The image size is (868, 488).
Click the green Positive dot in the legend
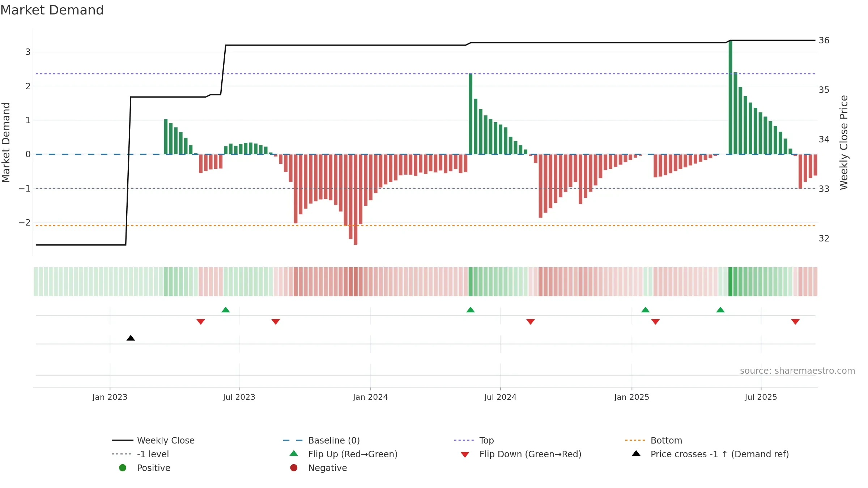pos(123,468)
